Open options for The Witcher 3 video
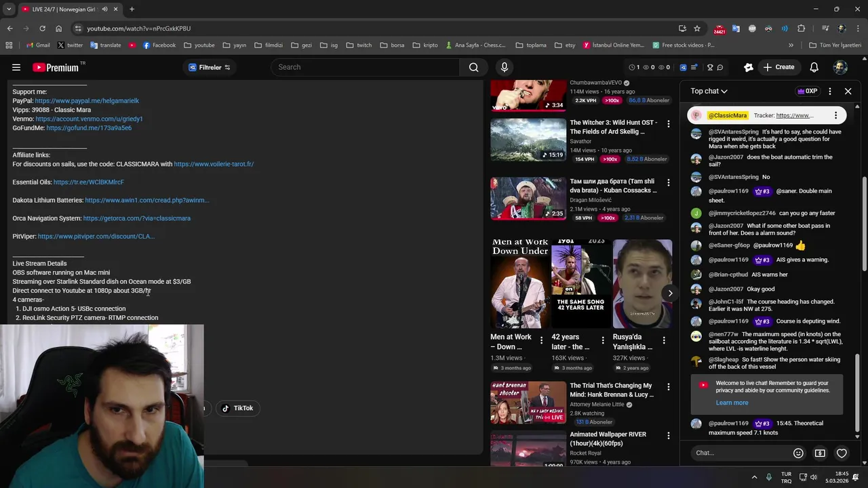 pyautogui.click(x=668, y=124)
